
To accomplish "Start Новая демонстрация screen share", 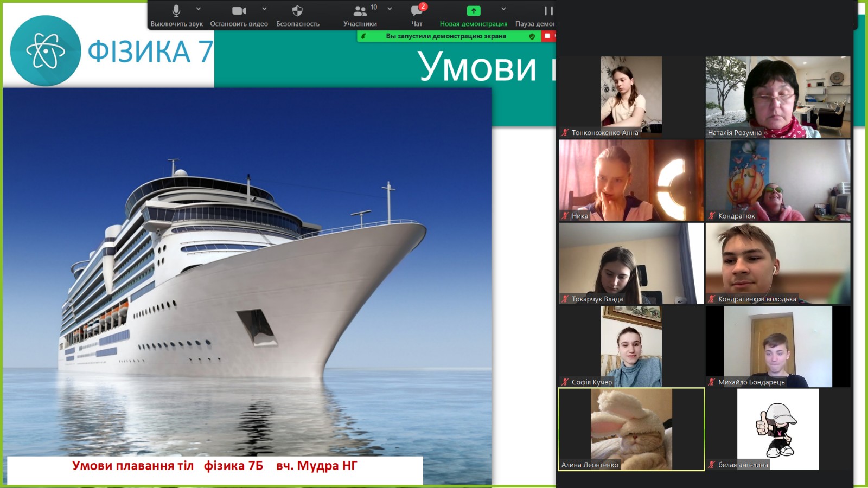I will click(473, 15).
